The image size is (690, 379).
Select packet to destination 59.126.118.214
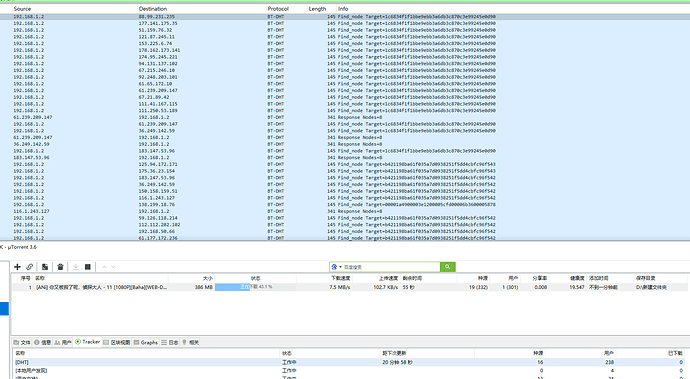click(345, 218)
